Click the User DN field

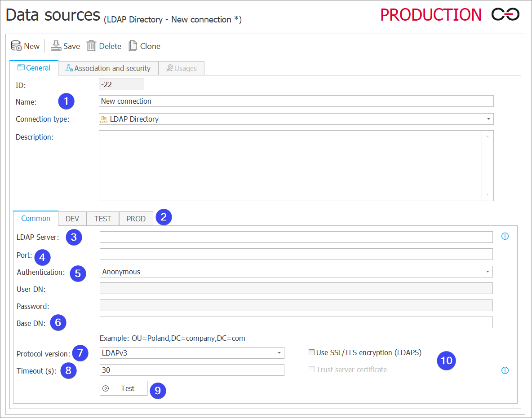pos(296,289)
